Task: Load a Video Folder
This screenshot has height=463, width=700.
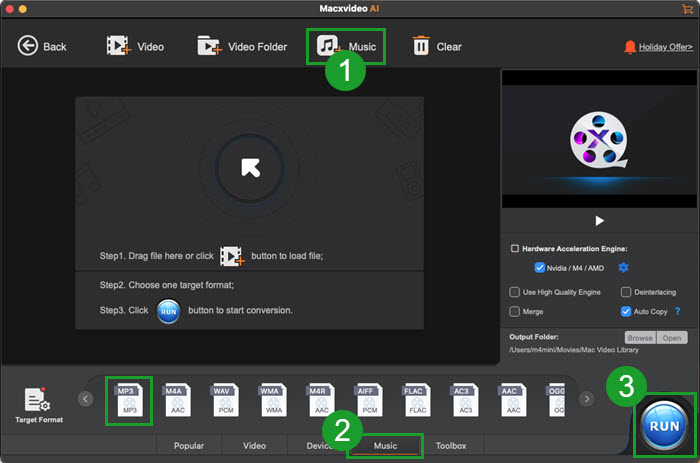Action: [x=242, y=46]
